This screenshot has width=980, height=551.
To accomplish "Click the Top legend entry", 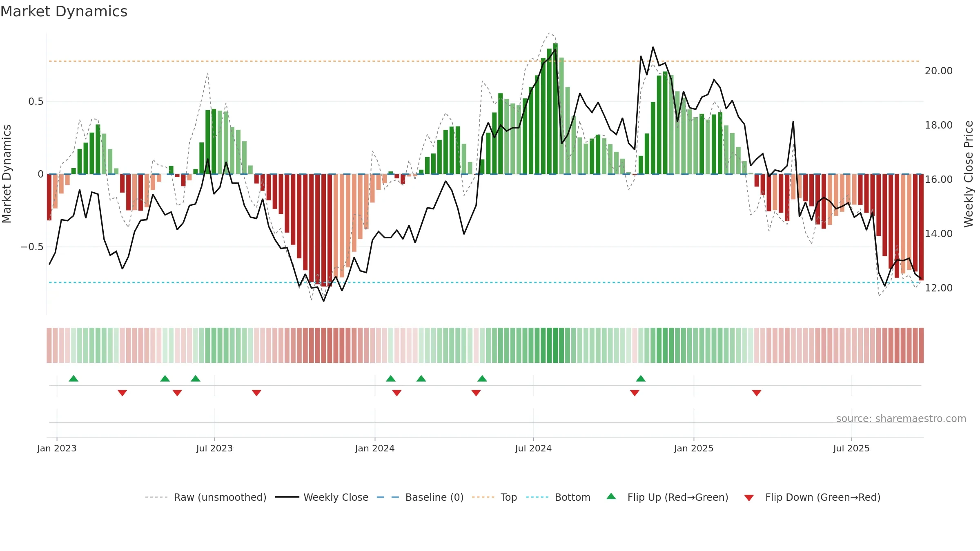I will click(x=494, y=497).
